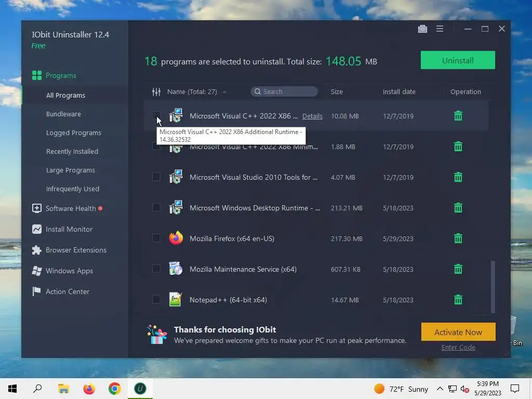Open the 72°F Sunny weather widget
The image size is (532, 399).
(x=401, y=389)
